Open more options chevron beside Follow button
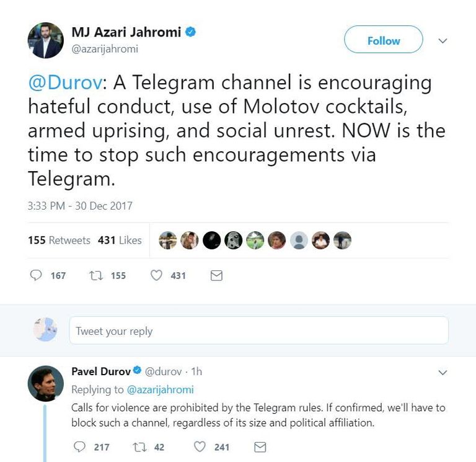The image size is (476, 462). point(443,41)
